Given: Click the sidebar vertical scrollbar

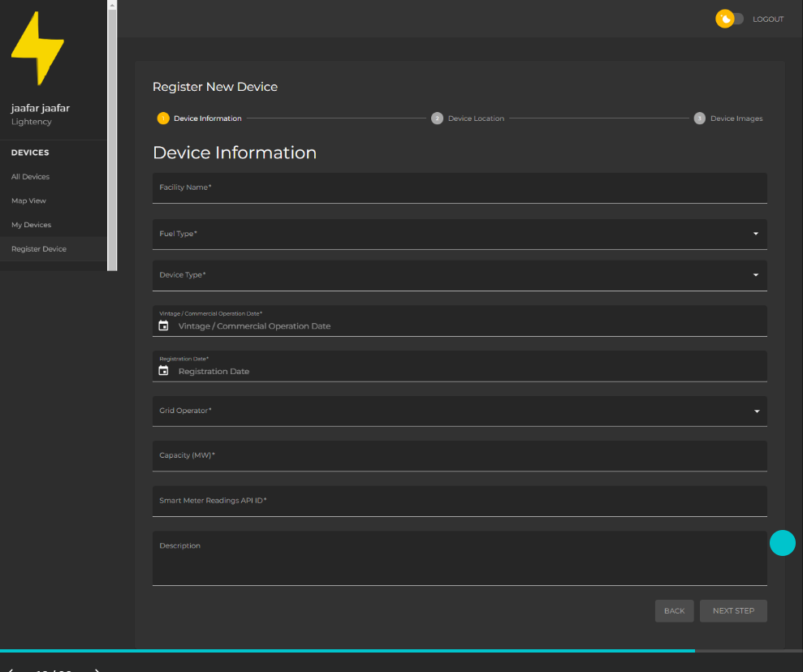Looking at the screenshot, I should pos(112,140).
